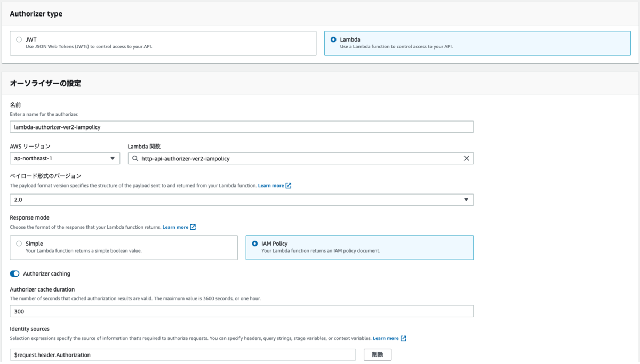Toggle the Authorizer caching switch
The height and width of the screenshot is (364, 640).
(15, 273)
